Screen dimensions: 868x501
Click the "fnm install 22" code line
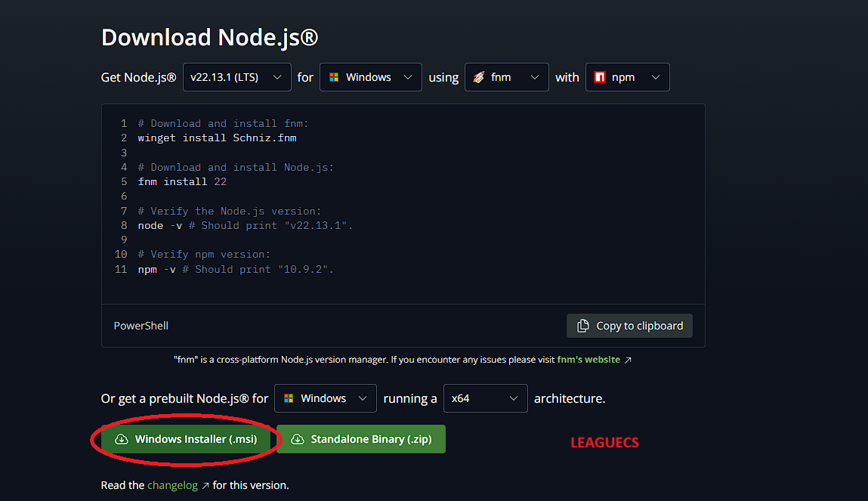coord(182,181)
